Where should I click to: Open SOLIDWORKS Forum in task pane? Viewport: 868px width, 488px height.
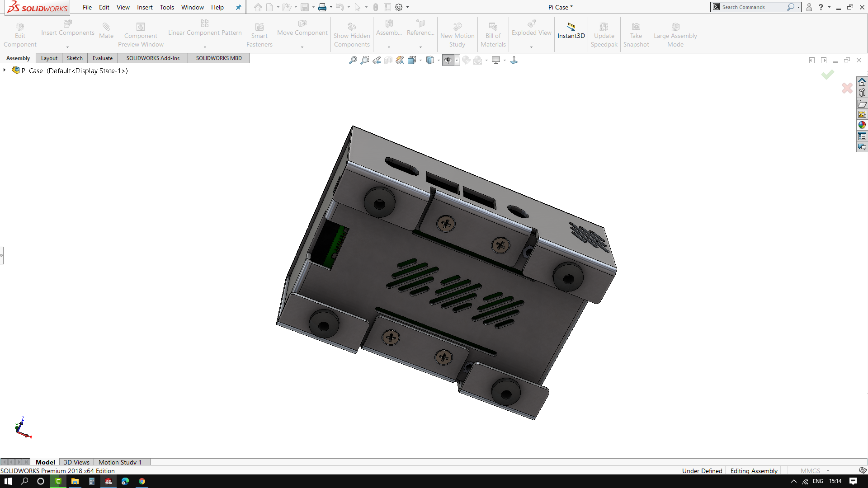point(862,147)
